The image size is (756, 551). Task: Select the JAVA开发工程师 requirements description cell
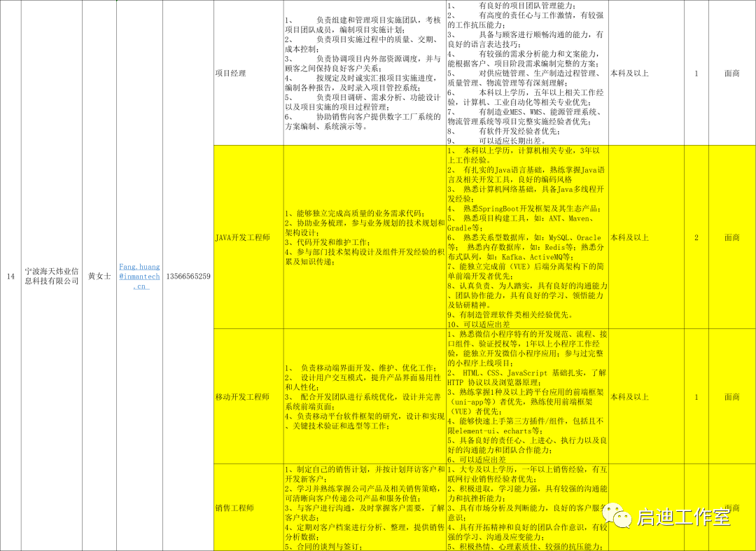526,237
